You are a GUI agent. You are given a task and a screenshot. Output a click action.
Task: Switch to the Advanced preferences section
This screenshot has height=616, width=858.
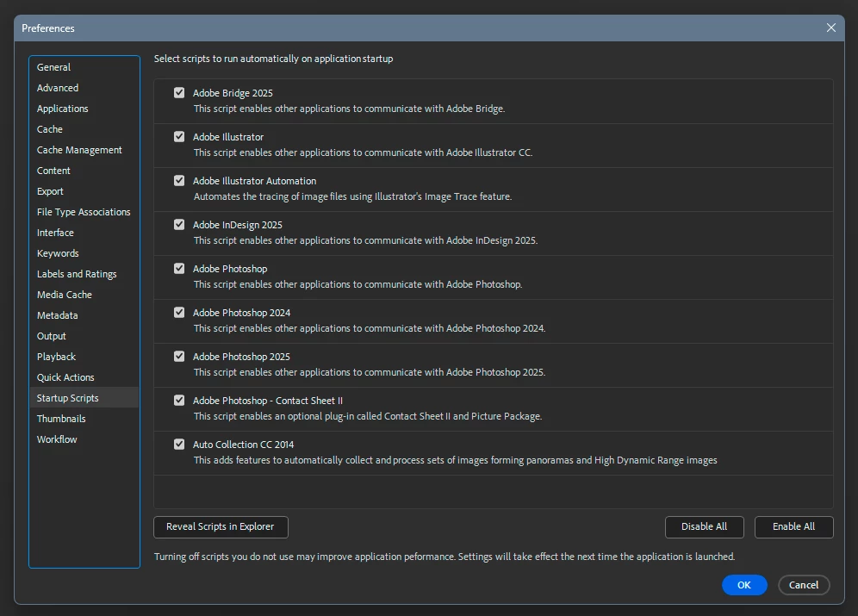pos(84,88)
